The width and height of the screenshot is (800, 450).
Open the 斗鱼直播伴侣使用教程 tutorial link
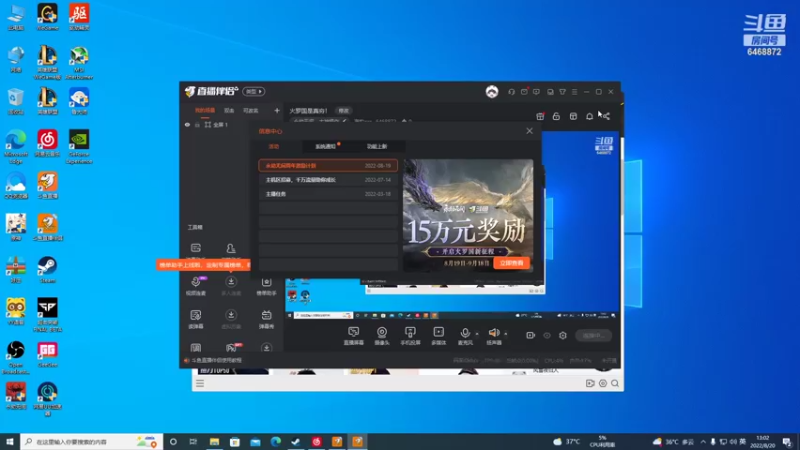click(216, 360)
